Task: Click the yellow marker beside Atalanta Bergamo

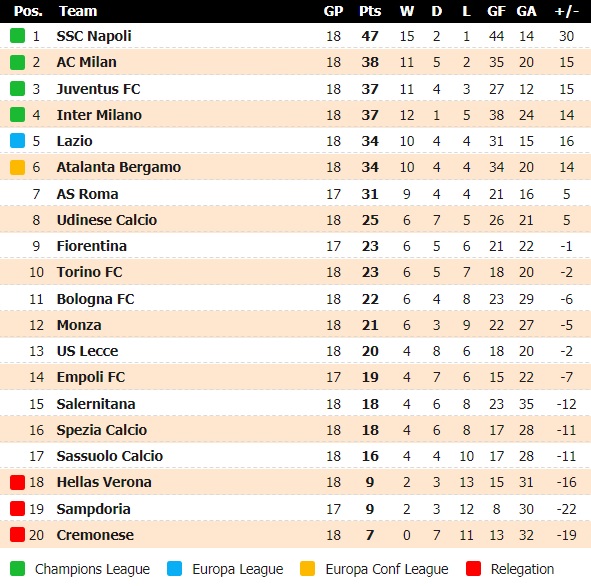Action: click(x=17, y=167)
